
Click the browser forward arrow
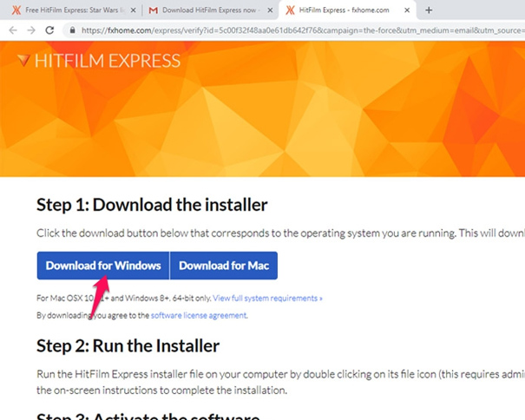point(31,30)
